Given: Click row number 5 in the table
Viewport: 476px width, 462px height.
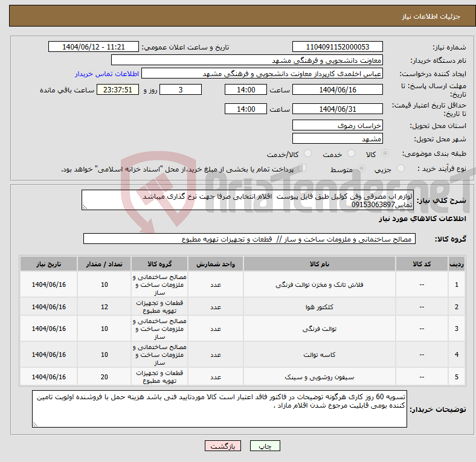Looking at the screenshot, I should tap(456, 377).
